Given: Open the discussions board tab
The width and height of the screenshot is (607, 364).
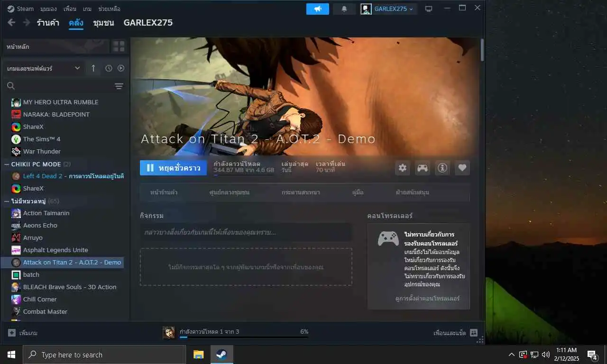Looking at the screenshot, I should (301, 192).
